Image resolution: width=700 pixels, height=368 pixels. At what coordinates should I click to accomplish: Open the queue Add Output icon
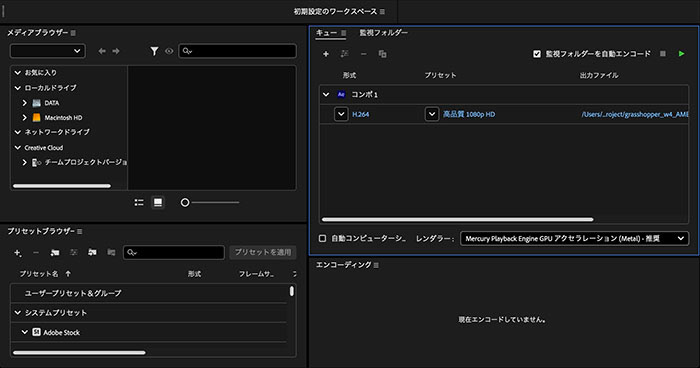click(x=345, y=54)
